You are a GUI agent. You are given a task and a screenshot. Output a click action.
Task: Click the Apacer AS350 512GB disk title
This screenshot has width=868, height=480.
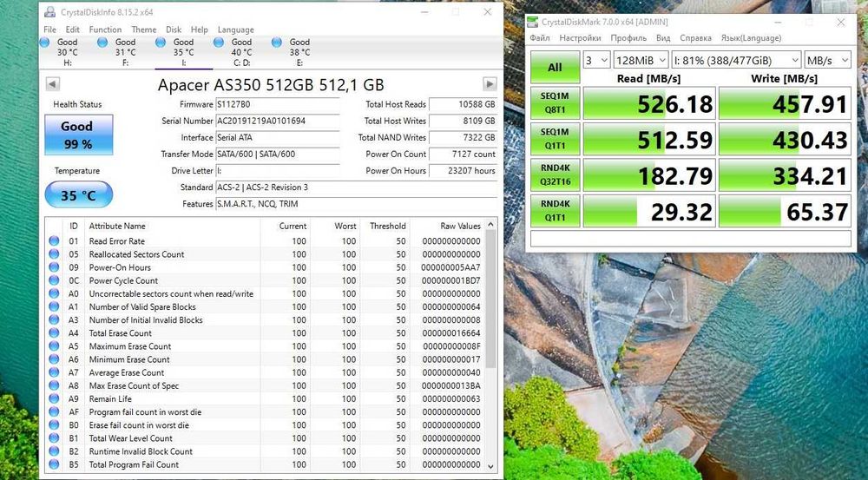pyautogui.click(x=271, y=84)
